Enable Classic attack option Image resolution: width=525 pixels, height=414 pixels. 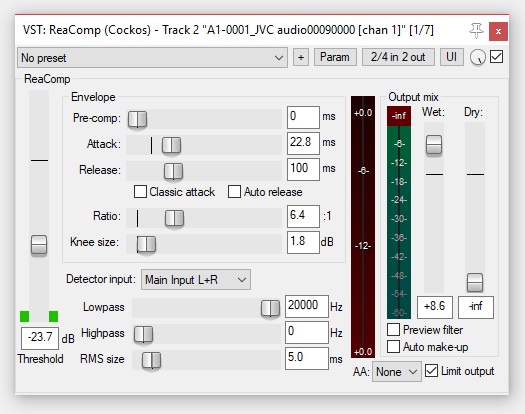pyautogui.click(x=140, y=192)
